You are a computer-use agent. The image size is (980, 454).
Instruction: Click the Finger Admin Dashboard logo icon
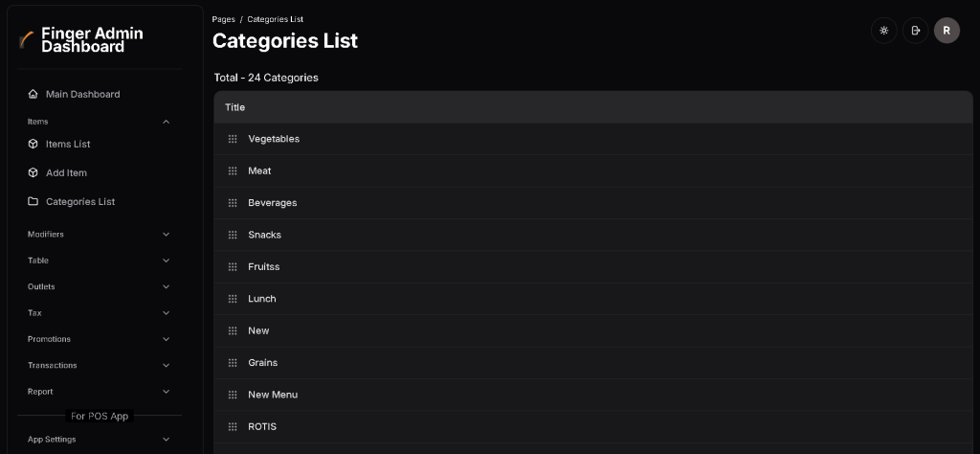[x=26, y=39]
